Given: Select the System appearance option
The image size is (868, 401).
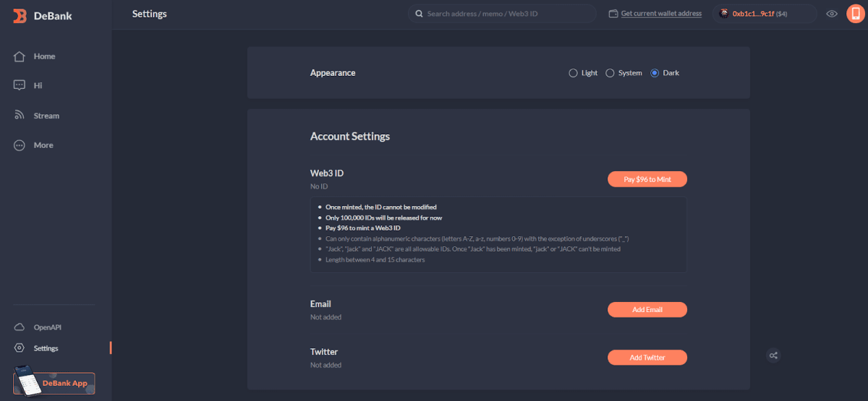Looking at the screenshot, I should (610, 73).
